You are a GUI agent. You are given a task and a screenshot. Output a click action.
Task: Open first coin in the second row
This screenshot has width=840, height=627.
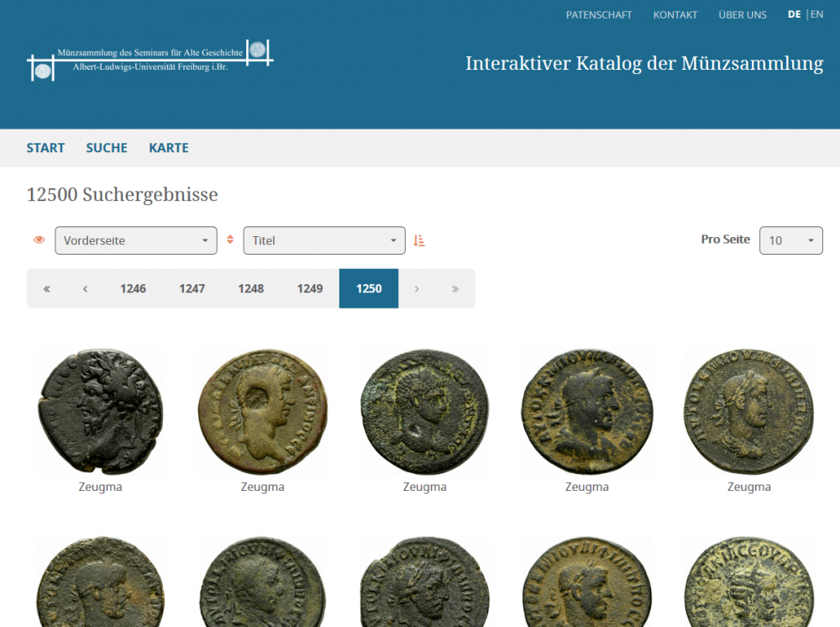[x=100, y=582]
